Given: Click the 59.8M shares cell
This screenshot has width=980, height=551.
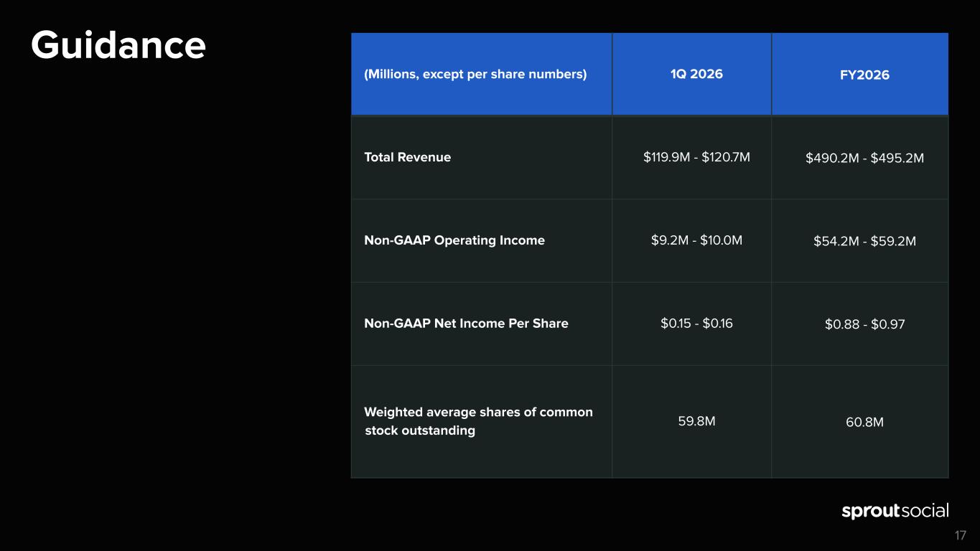Looking at the screenshot, I should coord(696,421).
